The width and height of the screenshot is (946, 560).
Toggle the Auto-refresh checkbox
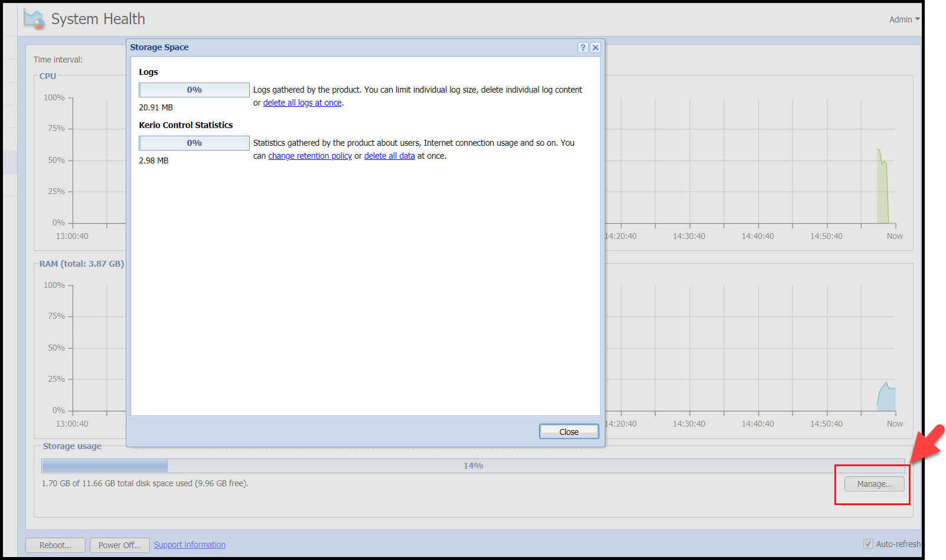[868, 544]
